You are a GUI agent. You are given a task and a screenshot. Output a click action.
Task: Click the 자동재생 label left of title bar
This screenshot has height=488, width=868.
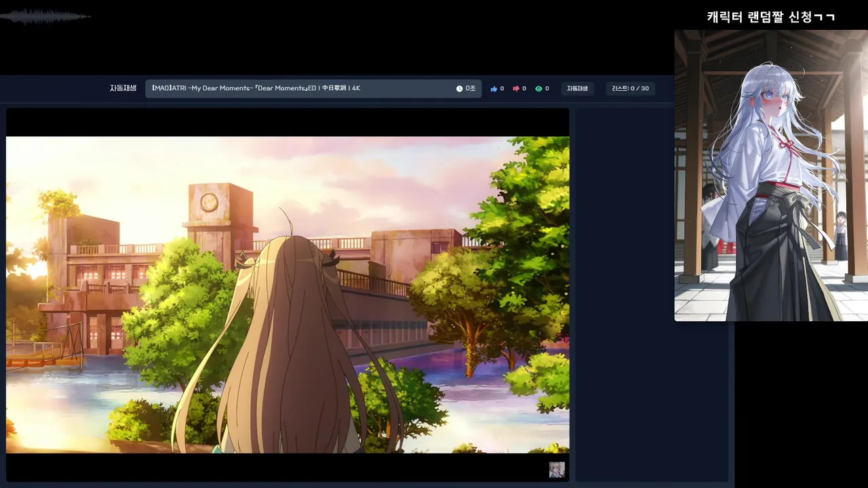click(123, 88)
